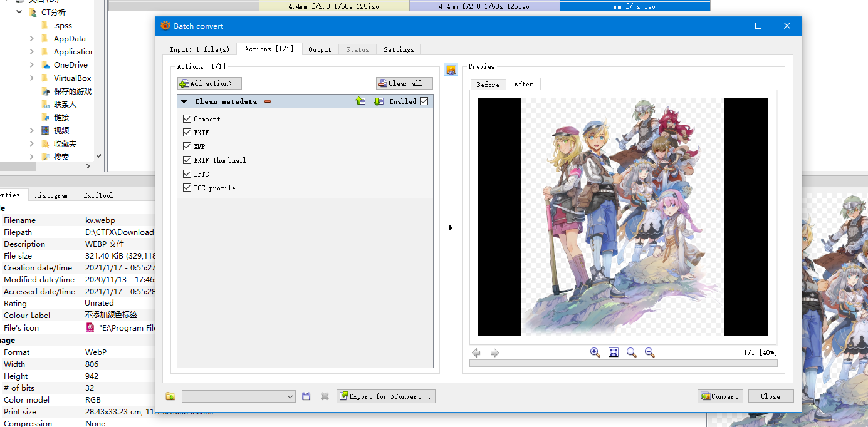868x427 pixels.
Task: Disable the Clean metadata Enabled checkbox
Action: click(424, 101)
